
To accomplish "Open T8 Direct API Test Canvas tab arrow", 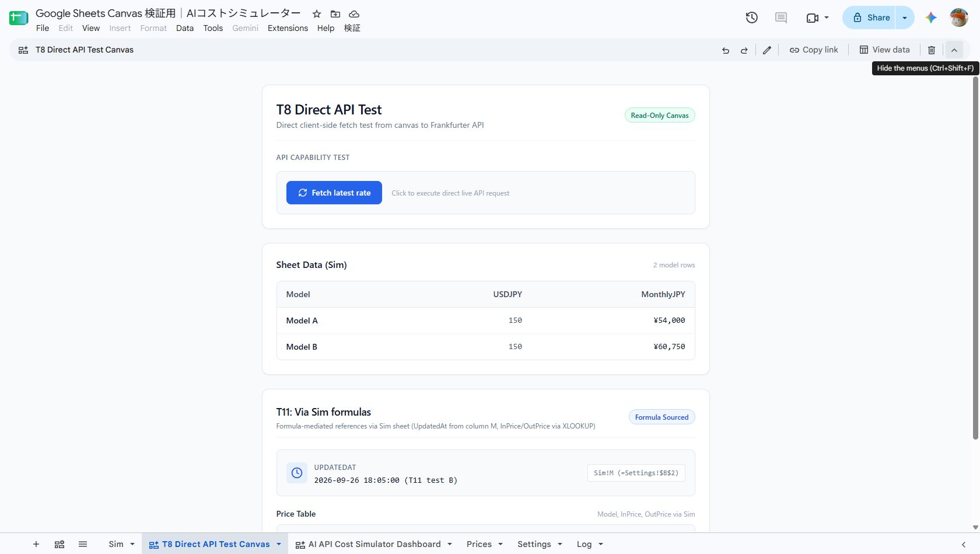I will (279, 544).
